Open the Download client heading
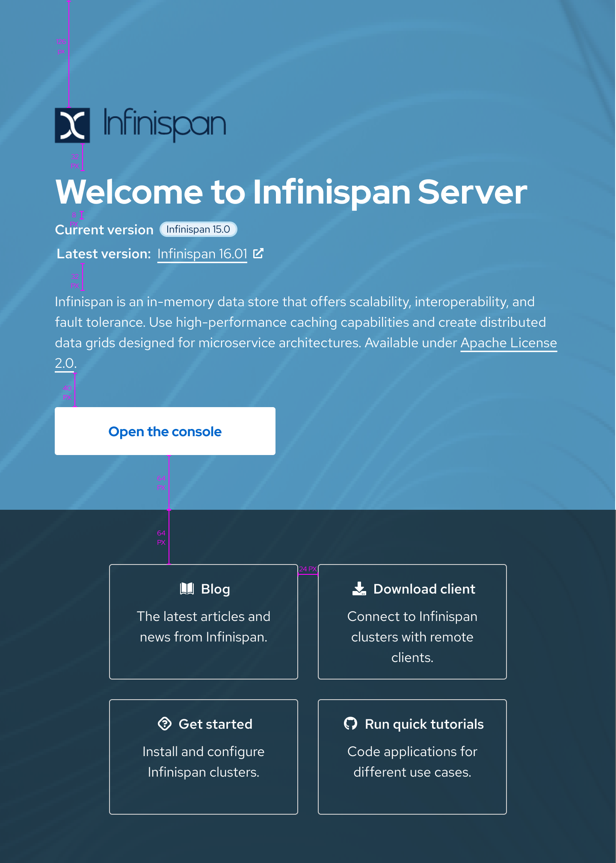This screenshot has height=863, width=616. [x=424, y=589]
